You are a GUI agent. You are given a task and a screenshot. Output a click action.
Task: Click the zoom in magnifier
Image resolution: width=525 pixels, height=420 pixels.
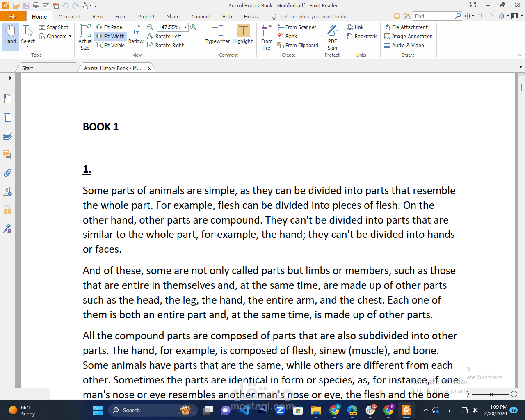coord(194,27)
